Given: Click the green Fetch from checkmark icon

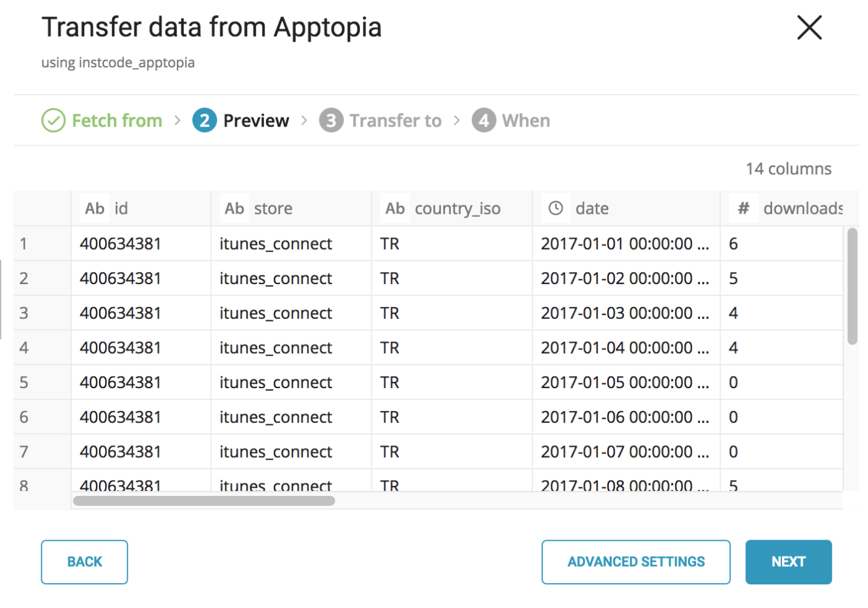Looking at the screenshot, I should 54,120.
